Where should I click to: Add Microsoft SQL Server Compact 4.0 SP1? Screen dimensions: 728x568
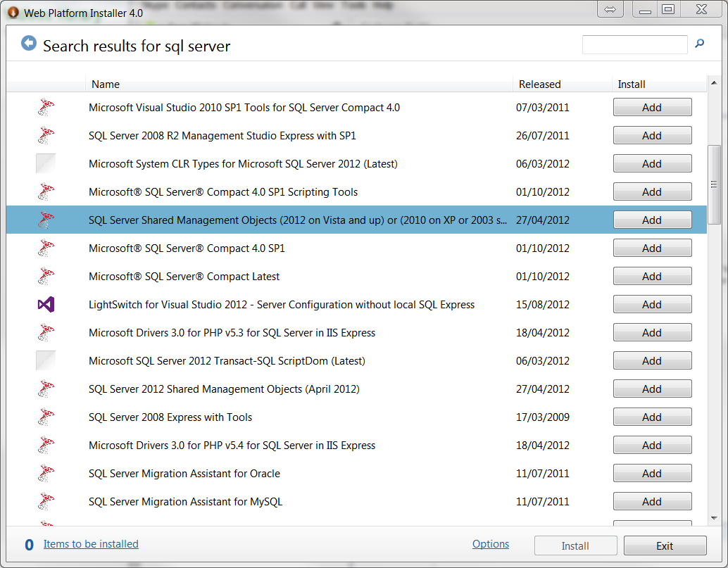click(x=652, y=248)
